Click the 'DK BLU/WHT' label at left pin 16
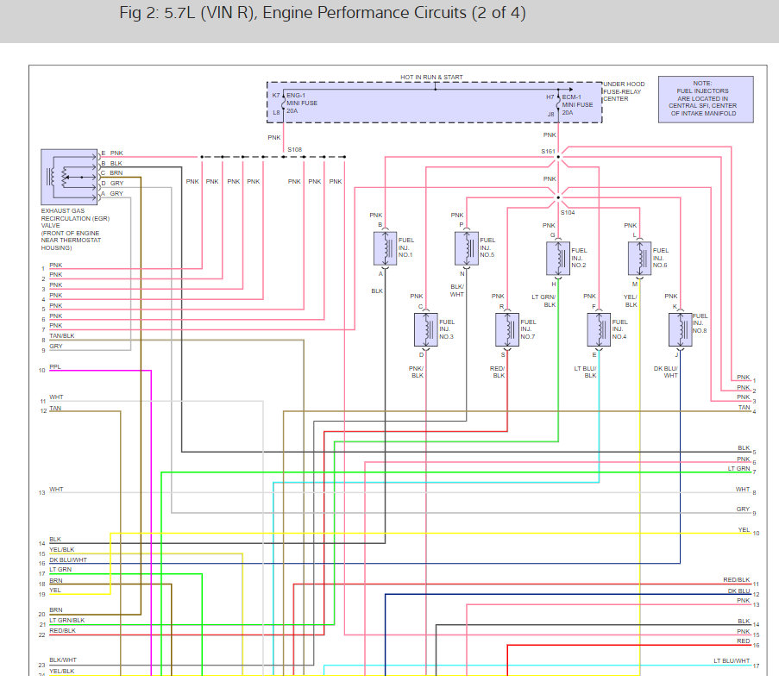This screenshot has height=700, width=779. (67, 559)
